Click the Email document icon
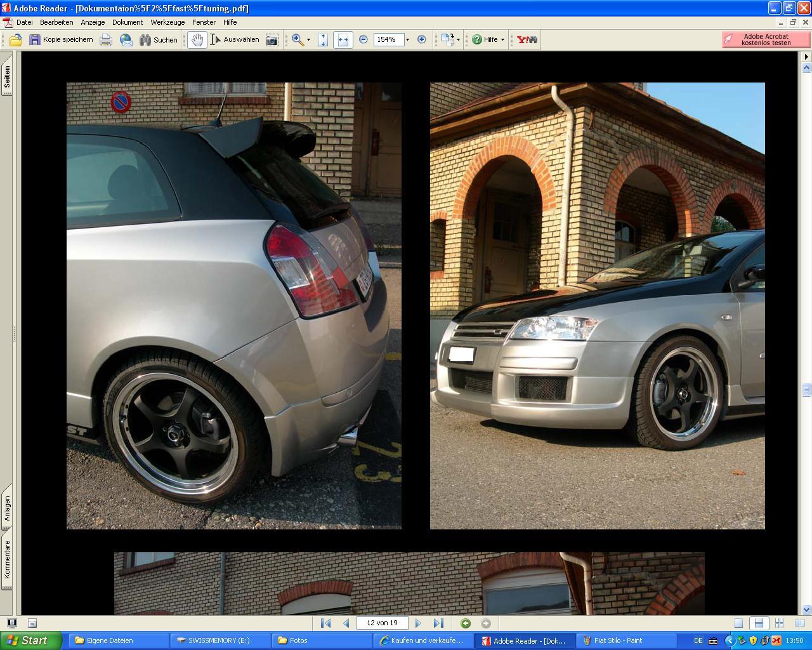 126,40
